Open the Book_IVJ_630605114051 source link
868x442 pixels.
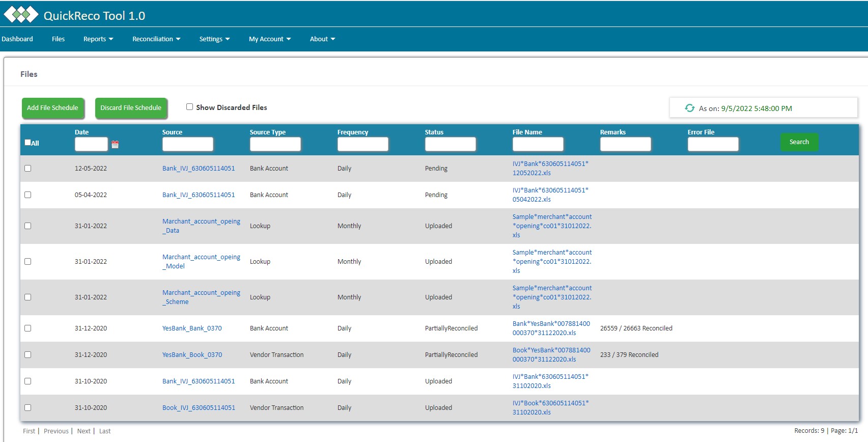click(199, 408)
